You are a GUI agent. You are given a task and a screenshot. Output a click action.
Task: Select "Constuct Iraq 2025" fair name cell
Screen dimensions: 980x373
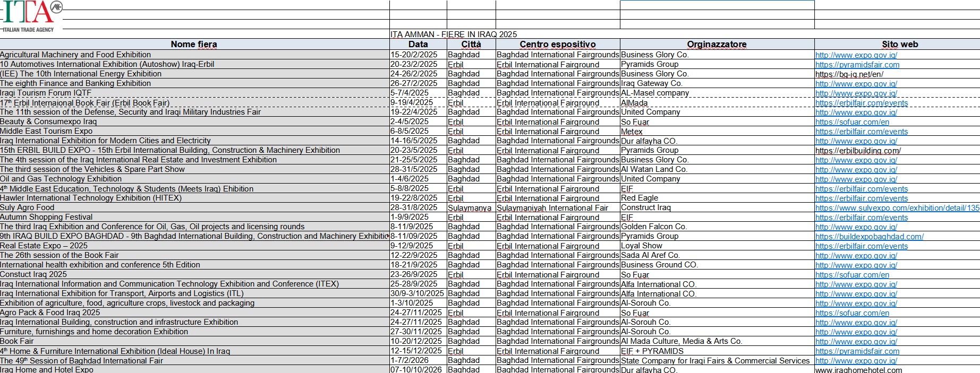point(194,274)
